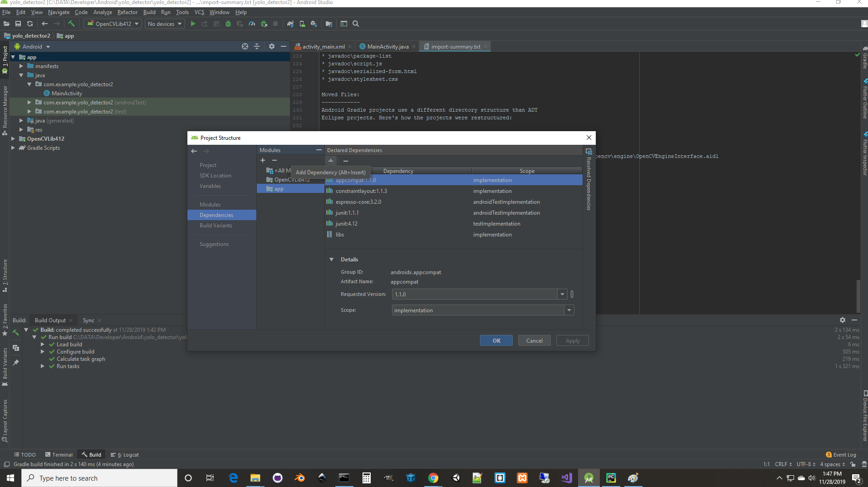Screen dimensions: 868x487
Task: Click the Open file folder toolbar icon
Action: [x=6, y=24]
